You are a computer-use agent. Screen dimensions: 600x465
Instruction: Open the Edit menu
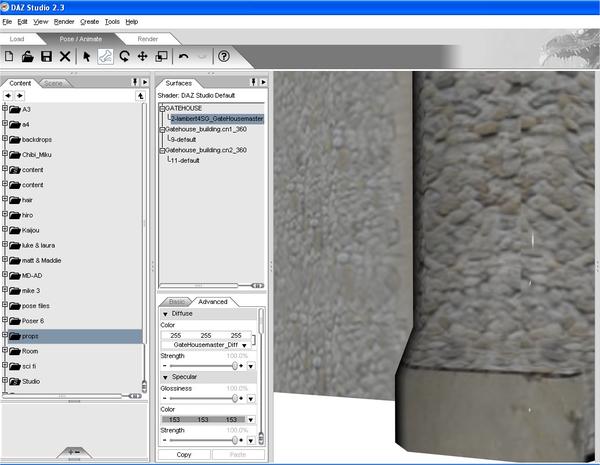[22, 22]
